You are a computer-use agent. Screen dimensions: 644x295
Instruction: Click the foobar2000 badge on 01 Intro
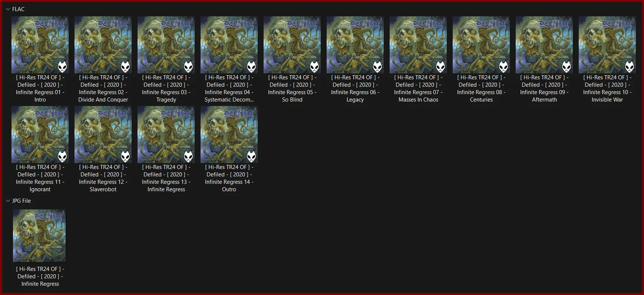pos(62,67)
